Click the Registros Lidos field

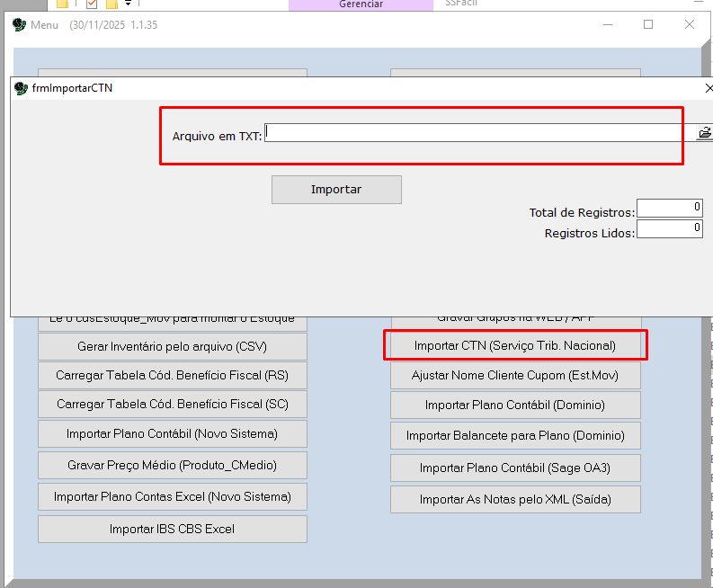pos(669,228)
